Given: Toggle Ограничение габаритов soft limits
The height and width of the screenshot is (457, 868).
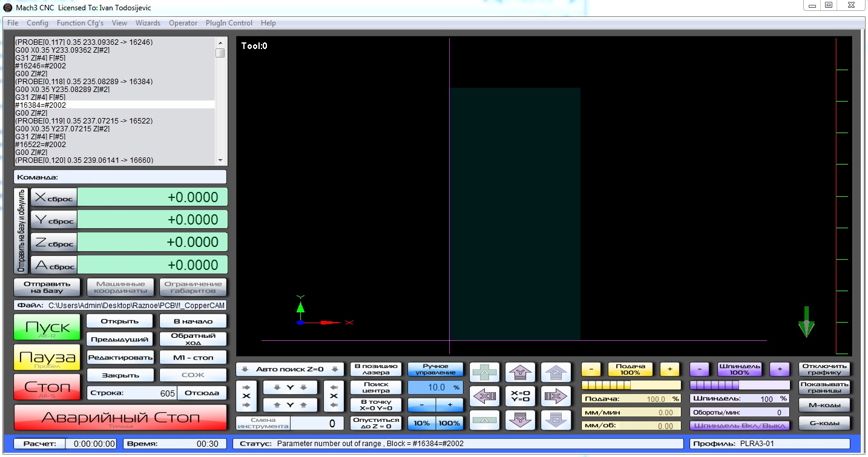Looking at the screenshot, I should (192, 287).
